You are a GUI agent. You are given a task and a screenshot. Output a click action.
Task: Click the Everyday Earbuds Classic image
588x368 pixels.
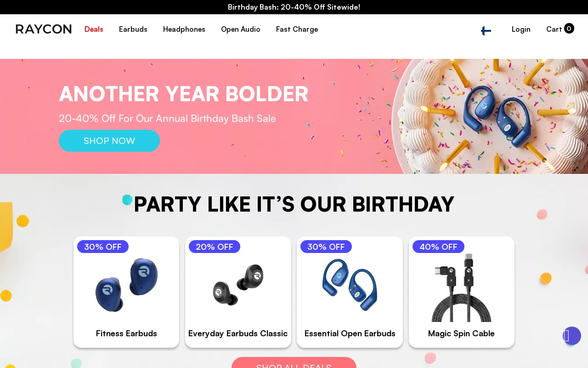[238, 285]
